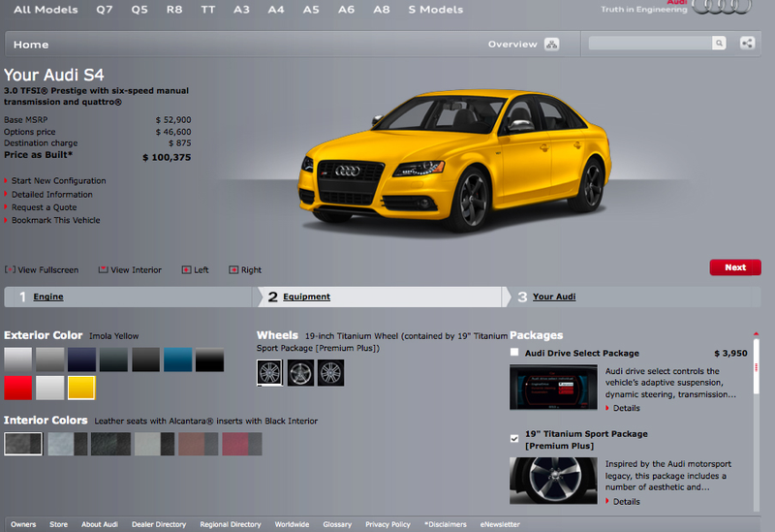Select the charcoal exterior color swatch
Screen dimensions: 775x532
coord(146,360)
